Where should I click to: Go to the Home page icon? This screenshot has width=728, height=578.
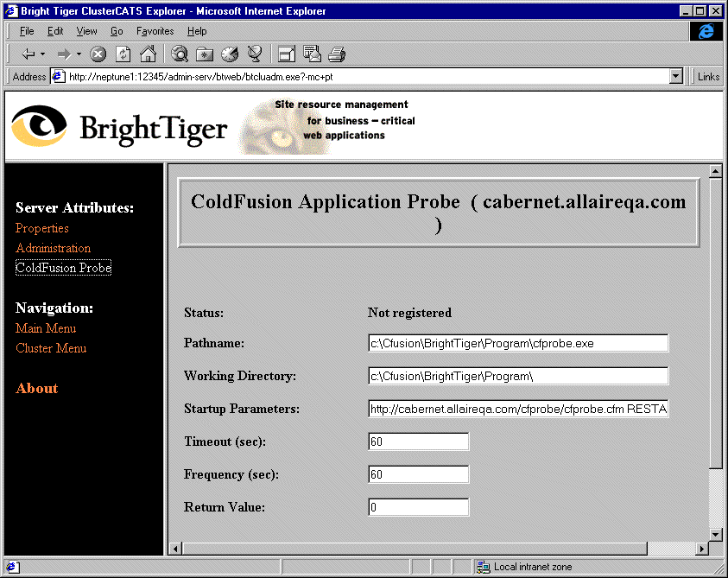tap(148, 54)
